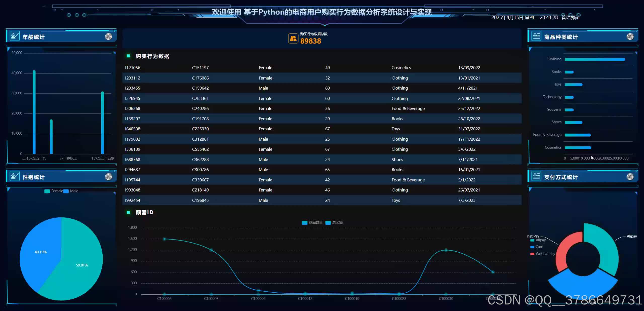Click the chart icon beside 年龄统计 title
The image size is (644, 311).
point(14,36)
